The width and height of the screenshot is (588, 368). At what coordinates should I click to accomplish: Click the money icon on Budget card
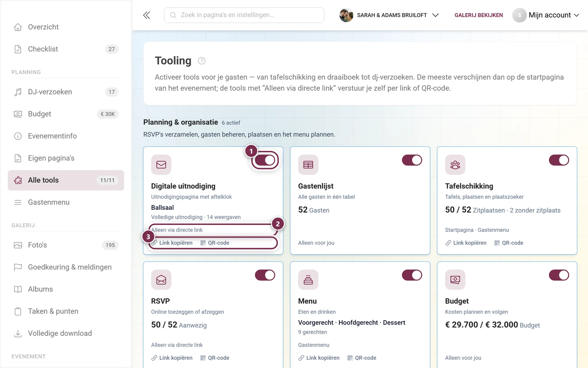455,280
